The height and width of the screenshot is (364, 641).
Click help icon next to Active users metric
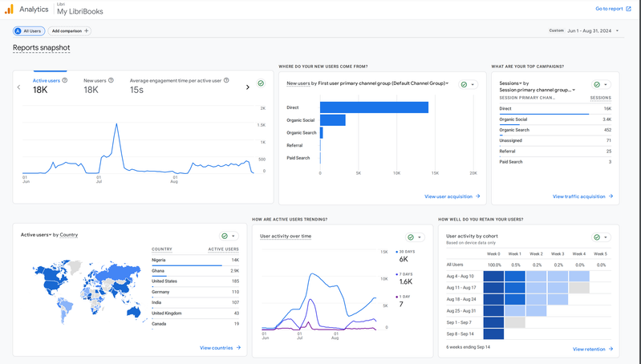pyautogui.click(x=65, y=80)
